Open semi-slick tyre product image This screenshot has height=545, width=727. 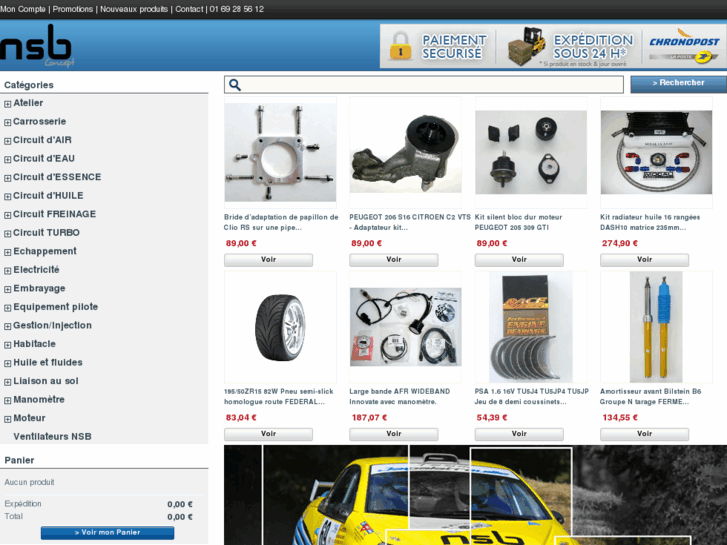tap(281, 327)
